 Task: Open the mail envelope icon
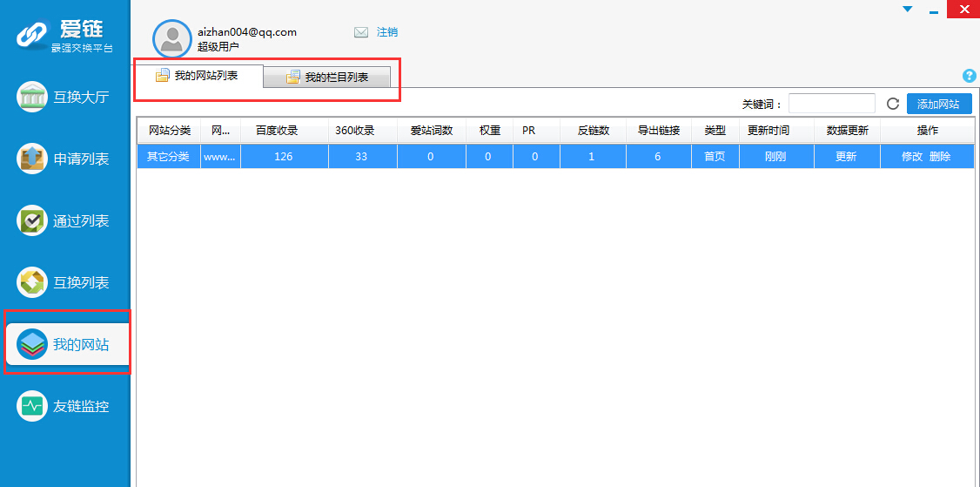[361, 32]
